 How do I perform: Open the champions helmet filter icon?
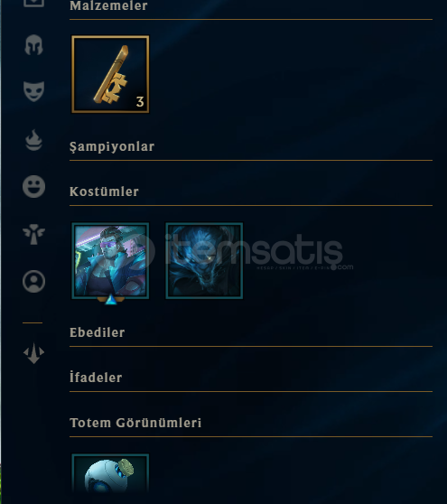33,44
